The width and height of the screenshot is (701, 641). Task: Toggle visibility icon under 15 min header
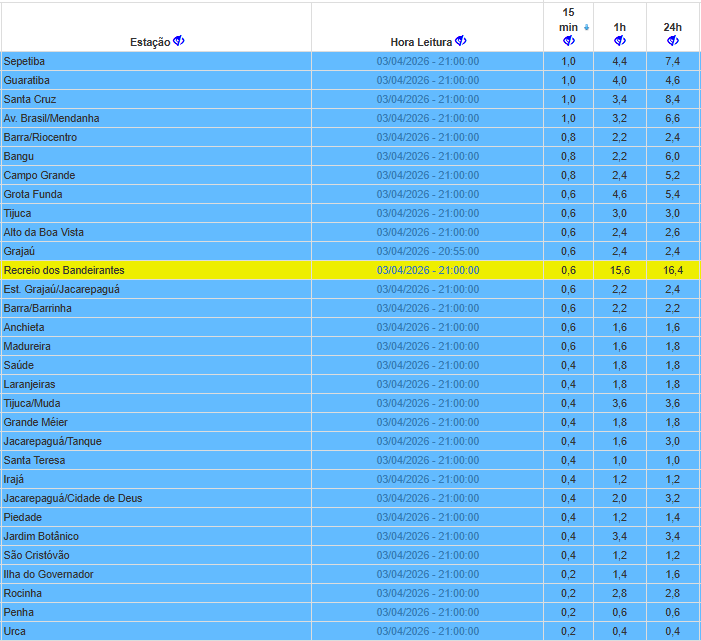569,41
